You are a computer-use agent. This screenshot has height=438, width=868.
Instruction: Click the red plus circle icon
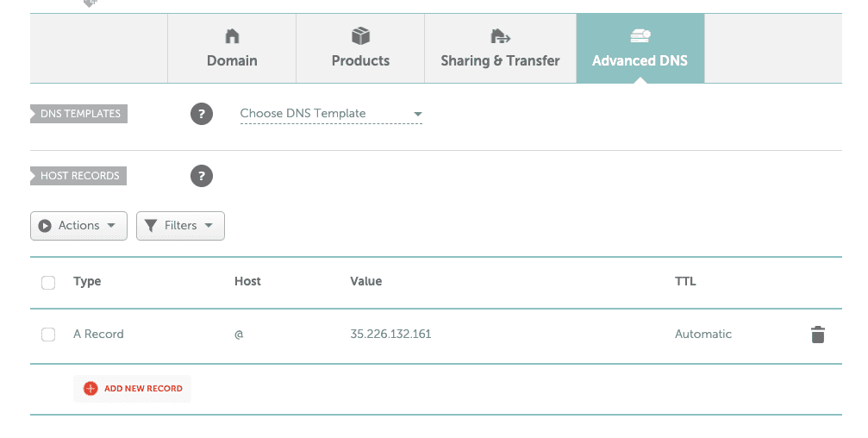click(x=91, y=389)
